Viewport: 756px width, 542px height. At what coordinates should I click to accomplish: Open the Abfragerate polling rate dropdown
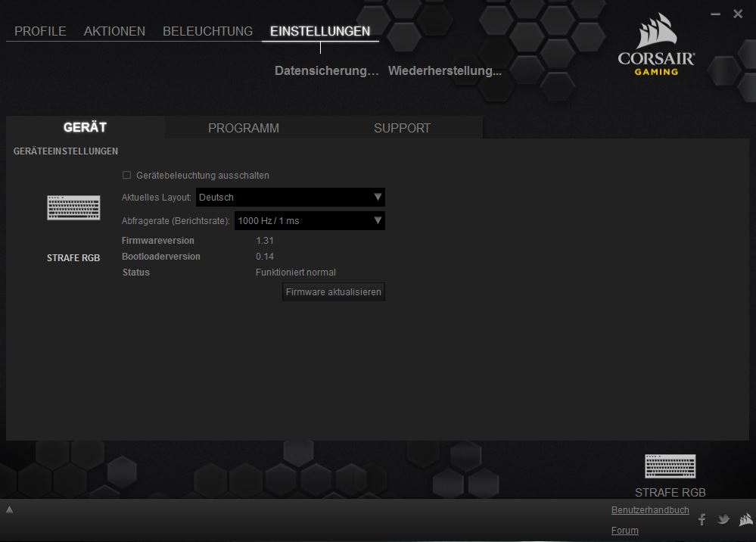pyautogui.click(x=310, y=221)
